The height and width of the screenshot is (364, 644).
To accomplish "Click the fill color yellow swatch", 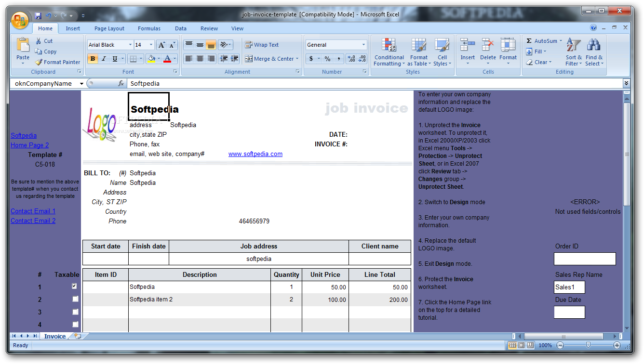I will point(151,59).
